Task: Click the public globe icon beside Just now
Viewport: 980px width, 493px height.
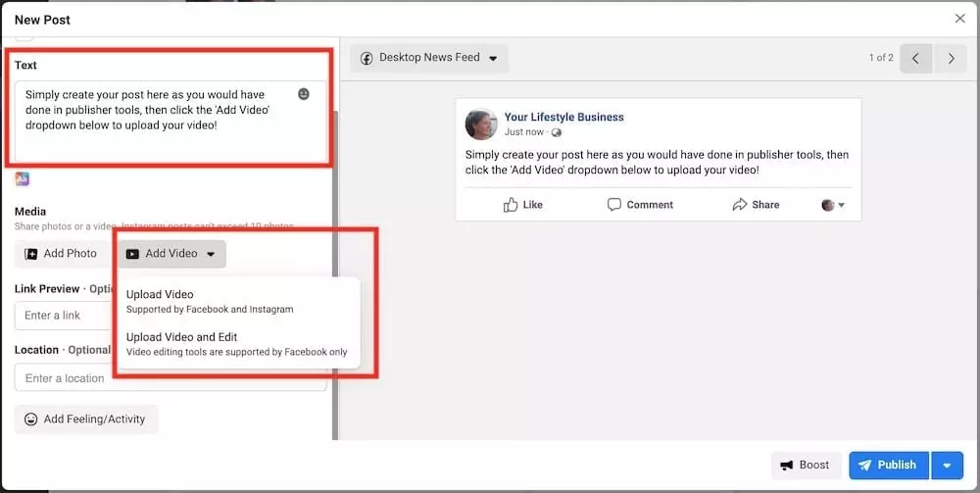Action: coord(557,132)
